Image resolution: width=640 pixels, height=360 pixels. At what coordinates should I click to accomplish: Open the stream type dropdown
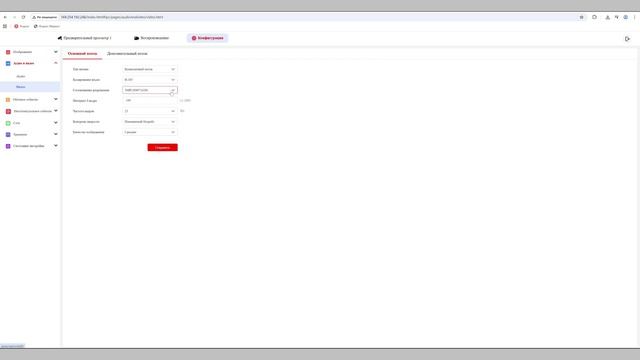coord(150,69)
